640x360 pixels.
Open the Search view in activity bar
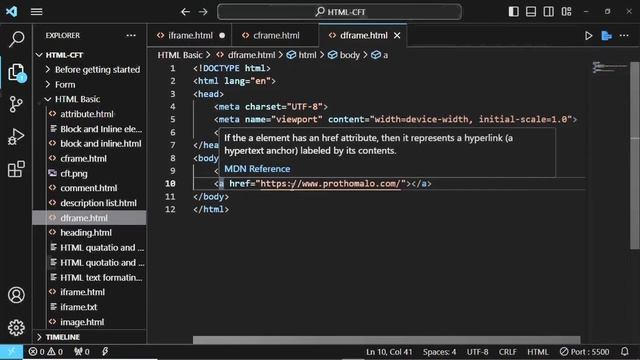[16, 39]
